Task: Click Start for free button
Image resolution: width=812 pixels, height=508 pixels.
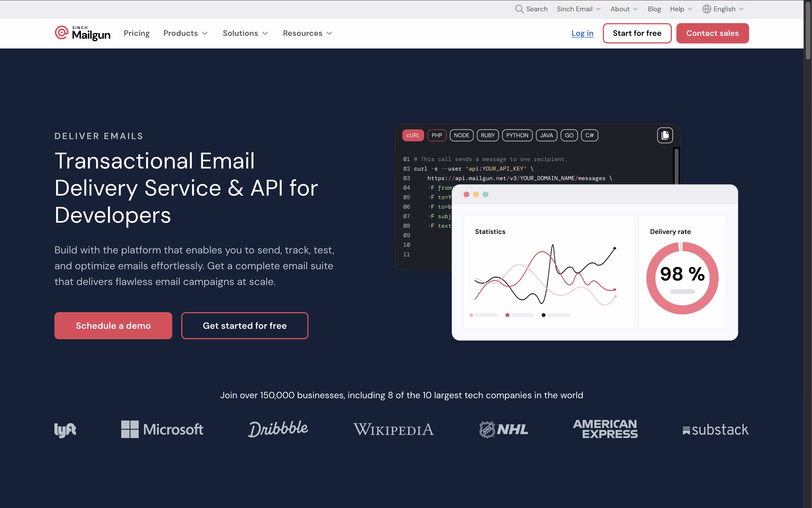Action: (x=637, y=33)
